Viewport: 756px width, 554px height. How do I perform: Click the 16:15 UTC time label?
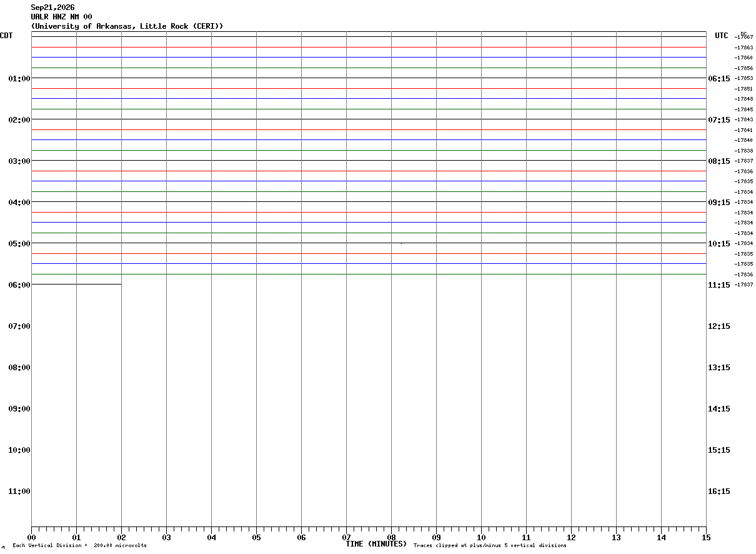click(x=719, y=491)
